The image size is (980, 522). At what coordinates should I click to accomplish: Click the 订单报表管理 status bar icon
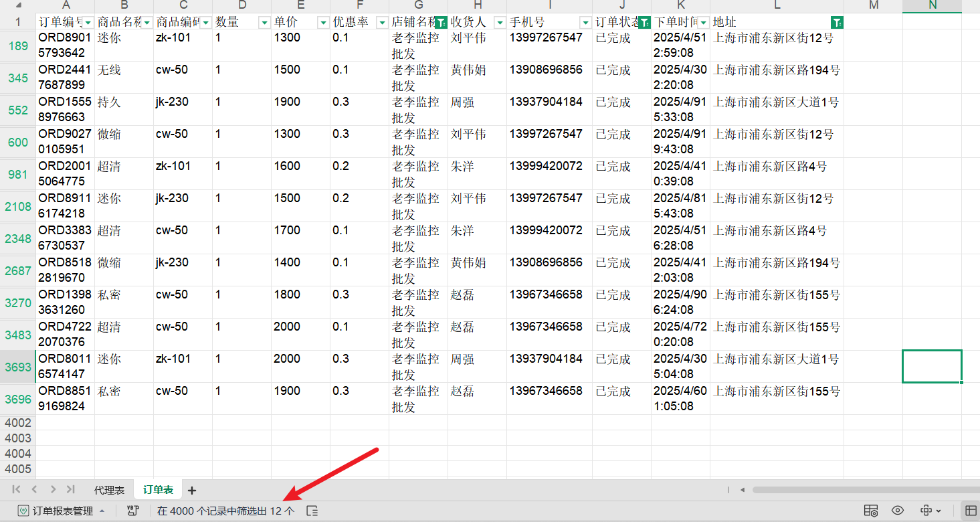point(24,511)
